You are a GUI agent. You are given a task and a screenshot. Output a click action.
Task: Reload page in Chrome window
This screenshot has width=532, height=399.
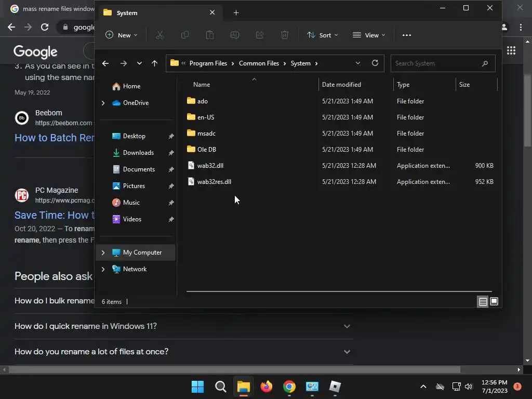coord(45,27)
